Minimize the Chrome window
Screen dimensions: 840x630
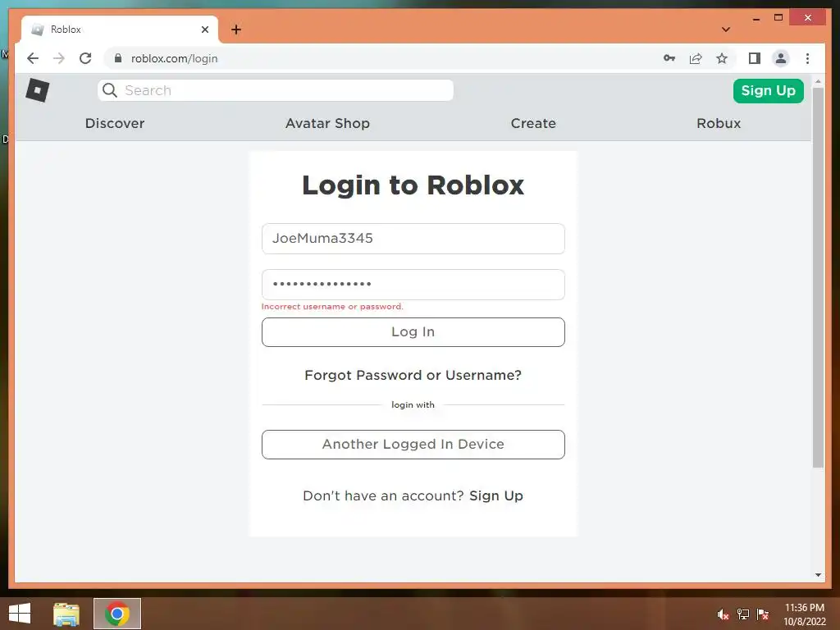(x=756, y=18)
